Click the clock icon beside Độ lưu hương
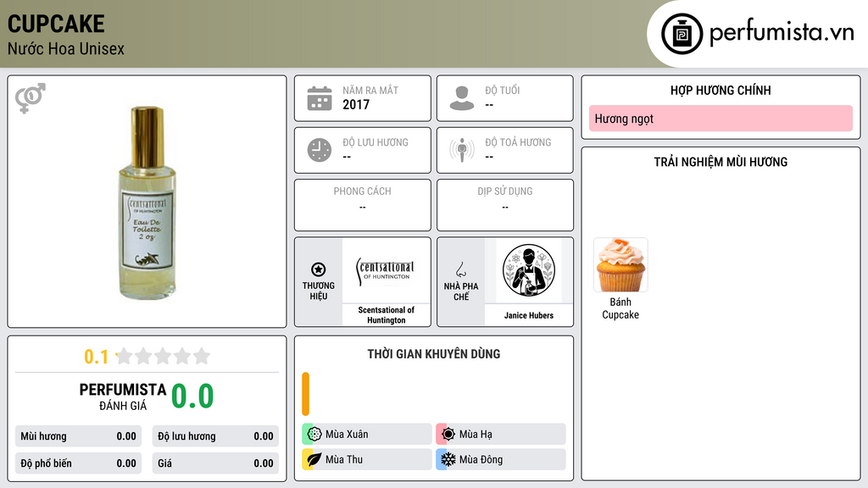This screenshot has height=488, width=868. tap(320, 150)
